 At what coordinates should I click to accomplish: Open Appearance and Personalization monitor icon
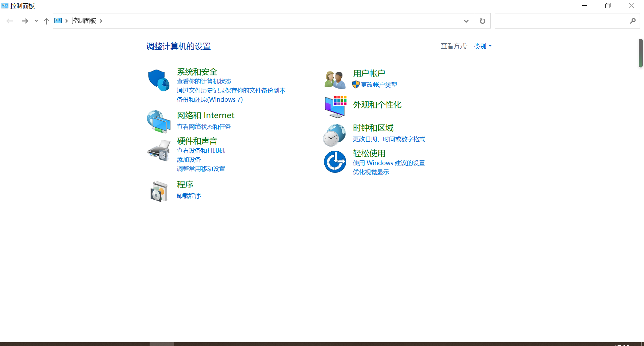coord(335,106)
